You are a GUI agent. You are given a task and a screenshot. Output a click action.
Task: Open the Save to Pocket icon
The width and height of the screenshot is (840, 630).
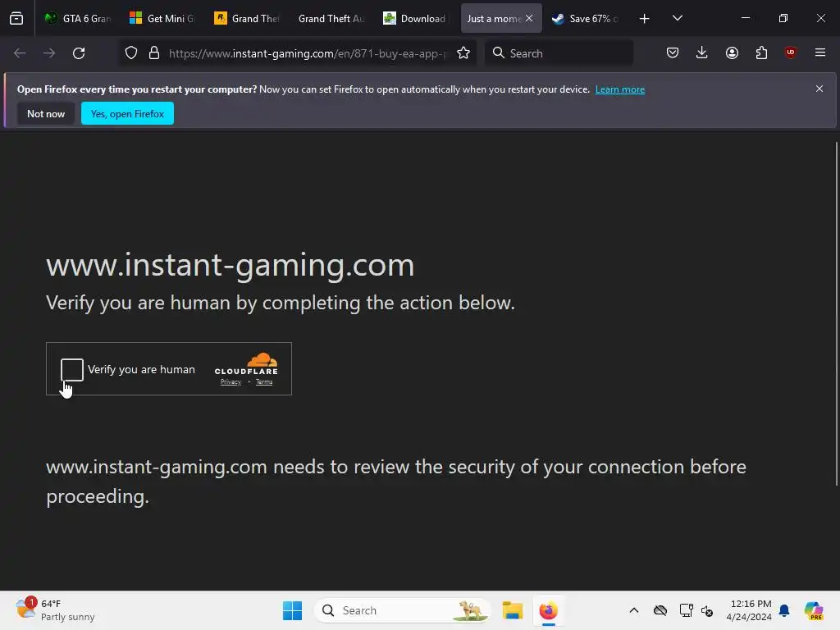click(673, 52)
